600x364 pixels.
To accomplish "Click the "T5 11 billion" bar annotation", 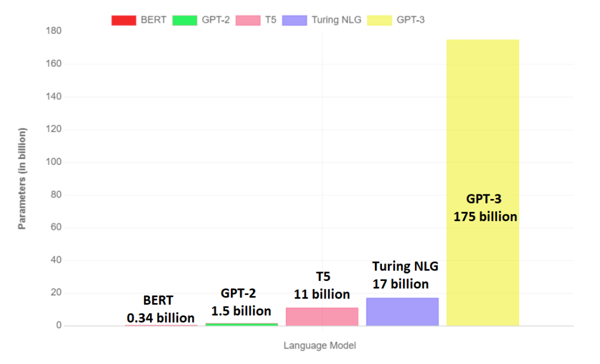I will pyautogui.click(x=322, y=285).
